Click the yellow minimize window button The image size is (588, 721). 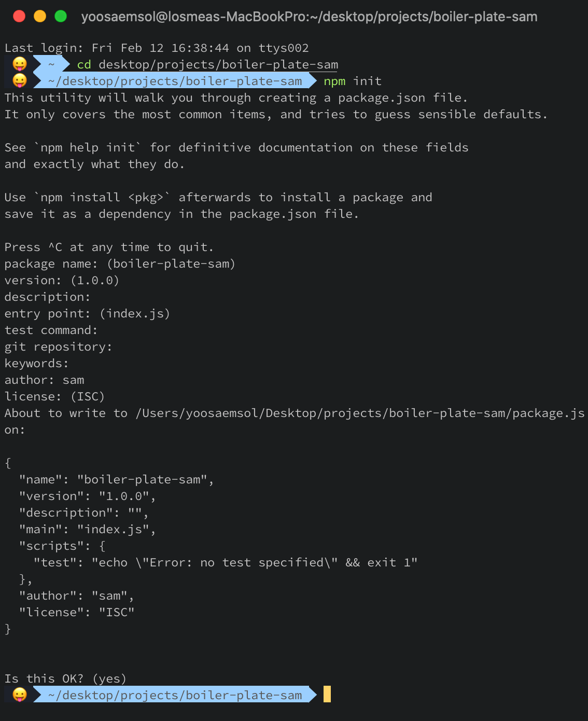point(40,17)
